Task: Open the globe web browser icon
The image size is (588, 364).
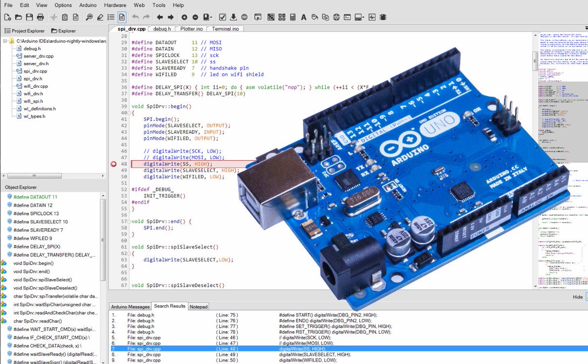Action: click(336, 17)
